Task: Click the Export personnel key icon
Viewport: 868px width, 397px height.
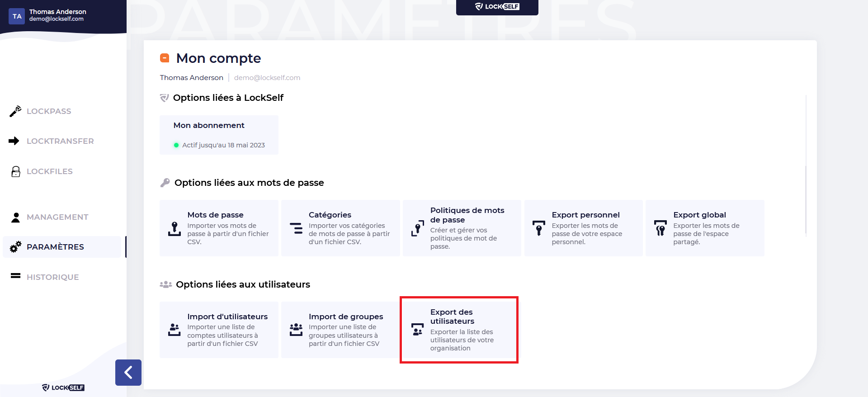Action: pos(539,228)
